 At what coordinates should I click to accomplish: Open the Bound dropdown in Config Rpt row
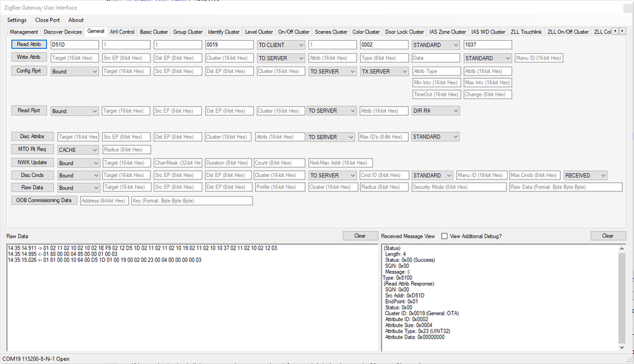click(75, 72)
